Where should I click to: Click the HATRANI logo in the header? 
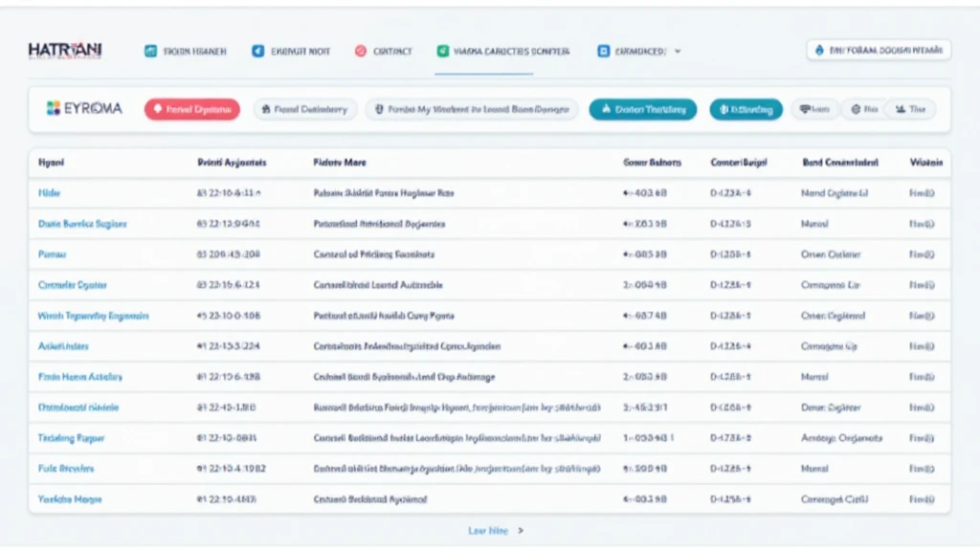click(x=65, y=51)
